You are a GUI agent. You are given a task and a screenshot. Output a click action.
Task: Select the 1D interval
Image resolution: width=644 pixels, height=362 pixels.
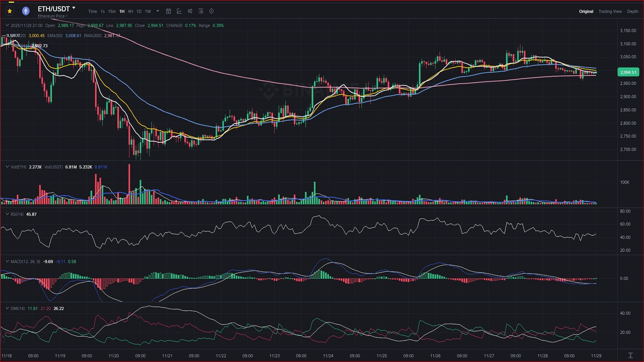[x=139, y=11]
